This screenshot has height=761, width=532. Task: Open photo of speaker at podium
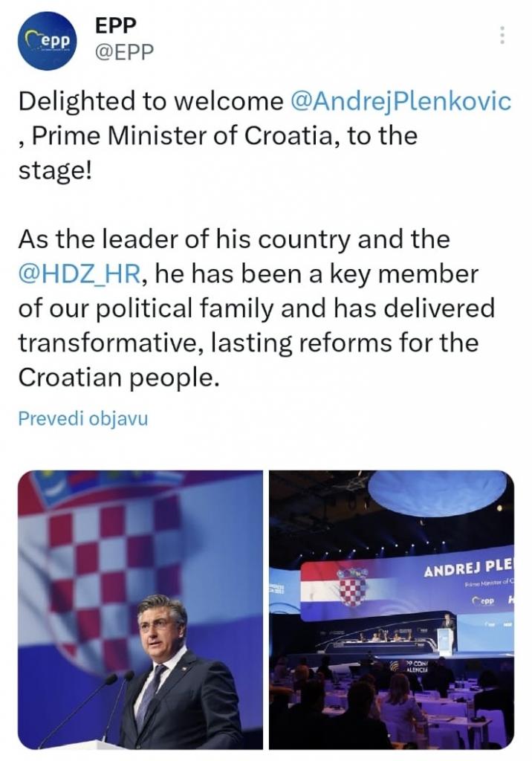(x=140, y=609)
